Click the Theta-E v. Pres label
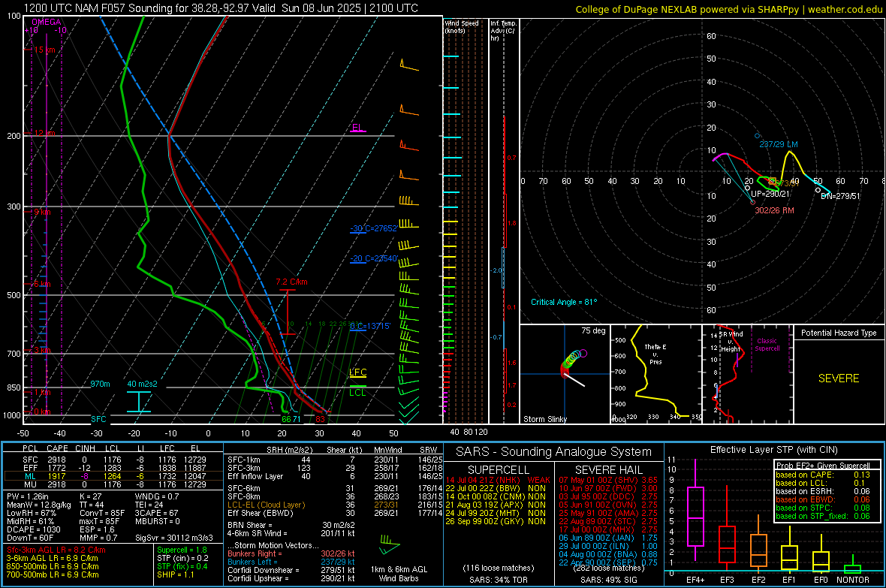 click(655, 354)
